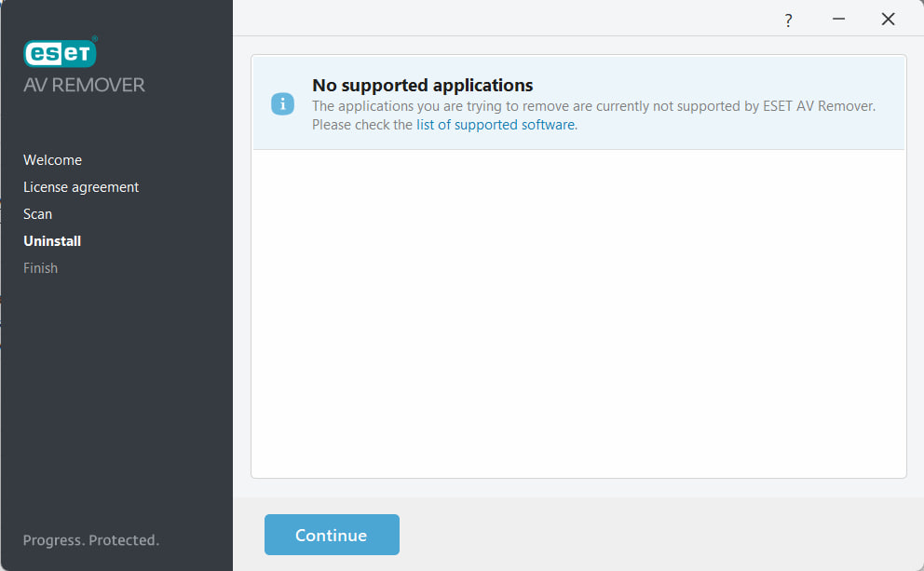Screen dimensions: 924x571
Task: Select the Uninstall step in the sidebar
Action: click(52, 241)
